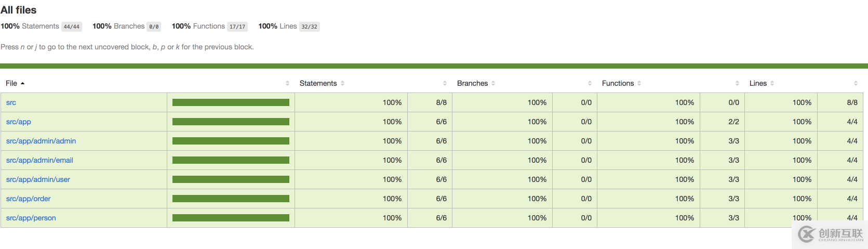Open src/app/admin/email coverage report
The height and width of the screenshot is (249, 868).
point(39,160)
